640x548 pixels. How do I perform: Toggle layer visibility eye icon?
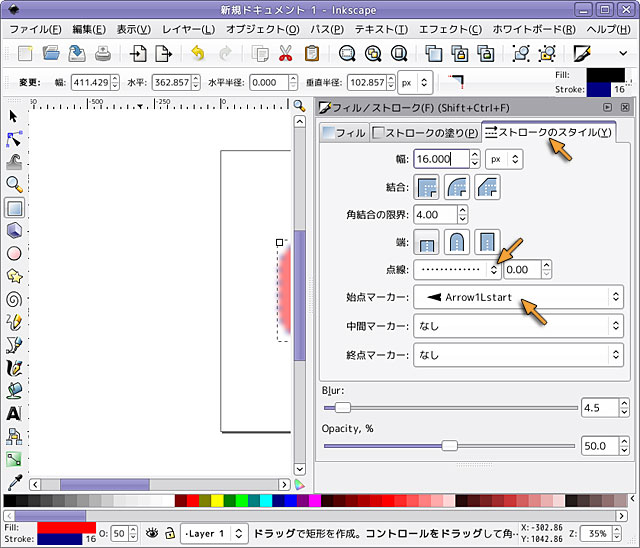point(153,534)
